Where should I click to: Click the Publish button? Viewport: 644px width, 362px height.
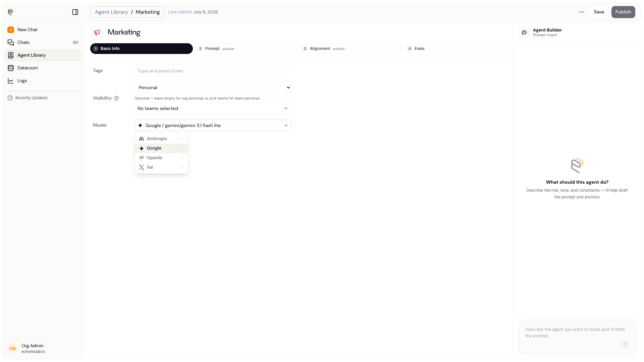tap(623, 12)
